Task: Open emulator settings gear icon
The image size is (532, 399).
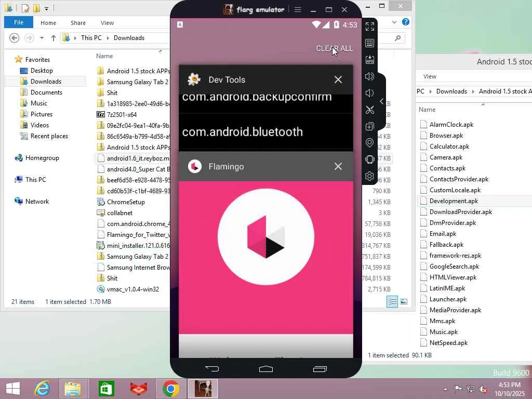Action: click(369, 176)
